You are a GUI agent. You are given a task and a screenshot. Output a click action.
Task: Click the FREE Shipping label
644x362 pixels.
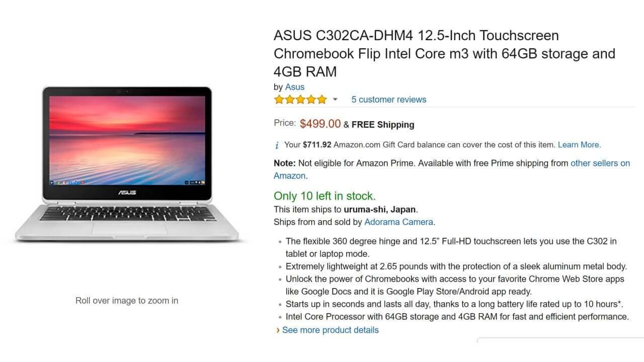tap(382, 125)
